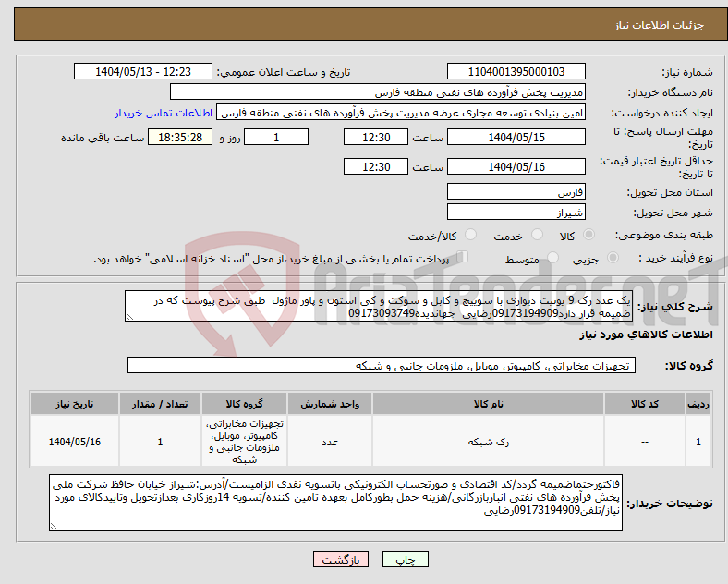The width and height of the screenshot is (728, 584).
Task: Click the need date cell 1404/05/16 in table
Action: coord(74,442)
